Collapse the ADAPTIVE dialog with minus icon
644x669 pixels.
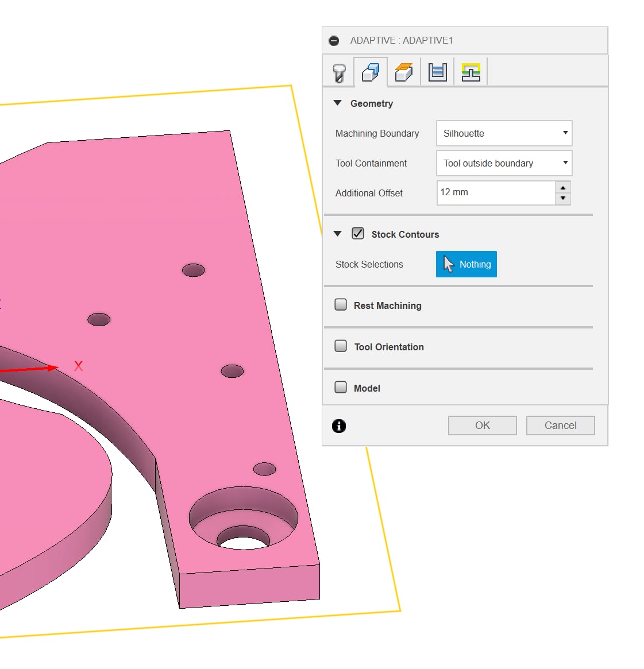click(334, 41)
